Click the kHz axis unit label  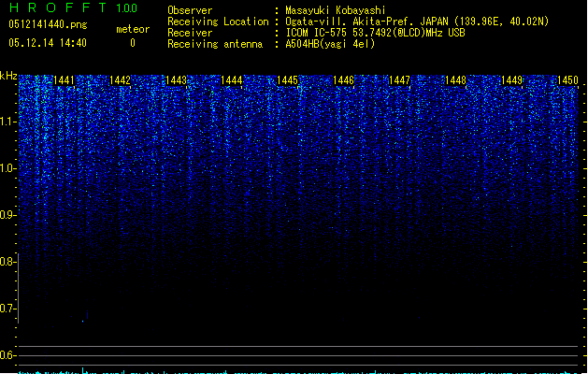[x=8, y=76]
